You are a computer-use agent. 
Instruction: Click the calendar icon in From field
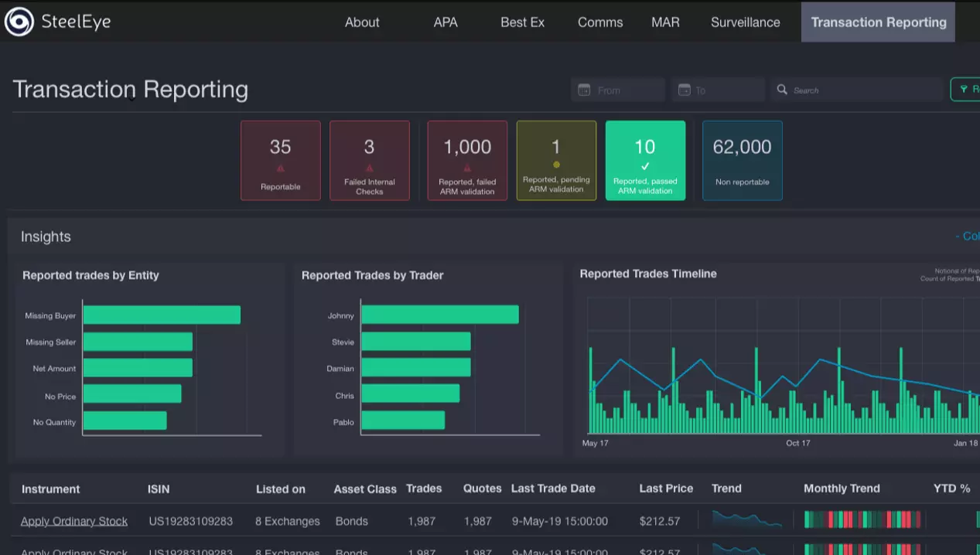click(x=584, y=90)
